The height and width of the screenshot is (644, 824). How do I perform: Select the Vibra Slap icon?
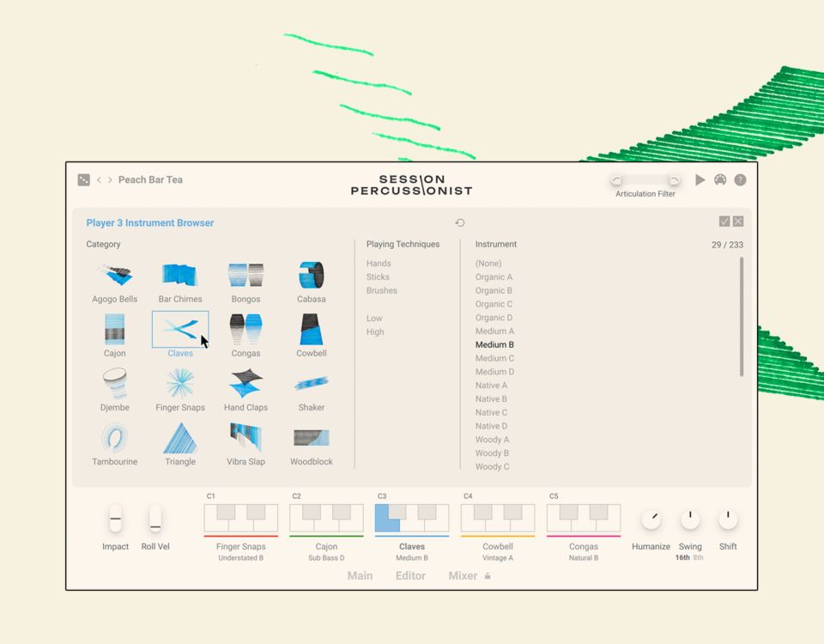[245, 439]
